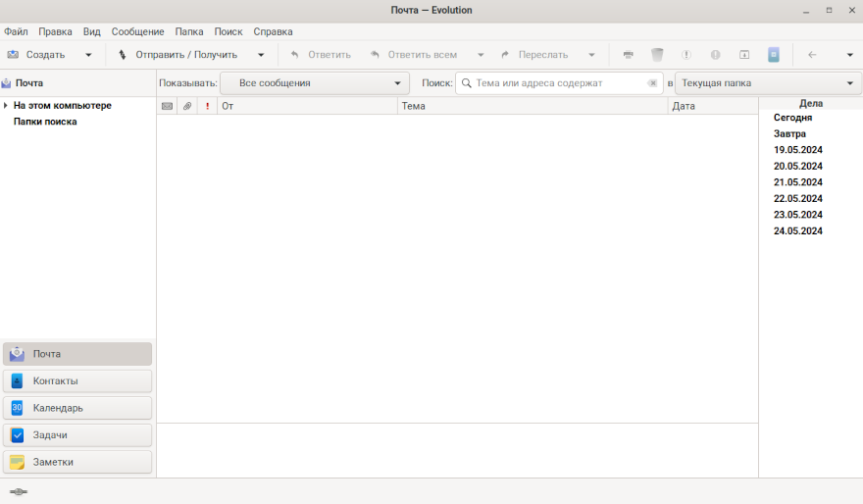Screen dimensions: 863x504
Task: Open the Папка menu
Action: tap(189, 31)
